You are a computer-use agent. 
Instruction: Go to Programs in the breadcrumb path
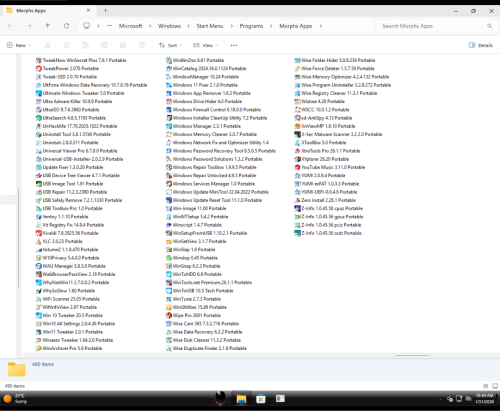[x=251, y=26]
